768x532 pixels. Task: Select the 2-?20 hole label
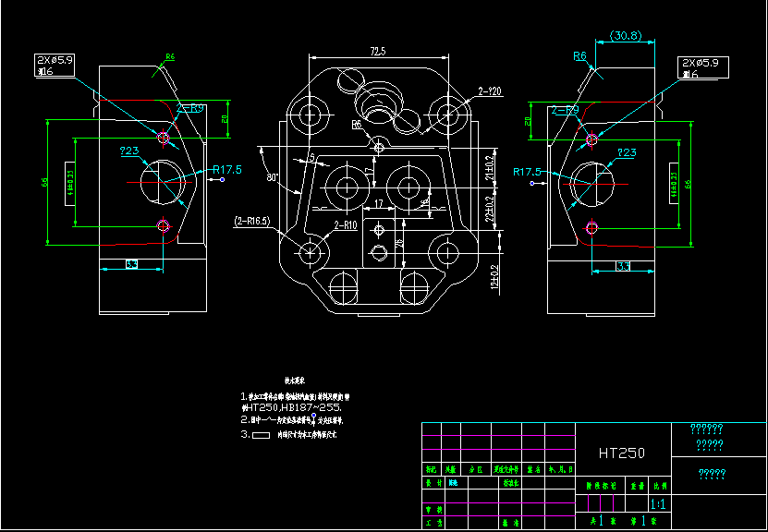[x=489, y=91]
